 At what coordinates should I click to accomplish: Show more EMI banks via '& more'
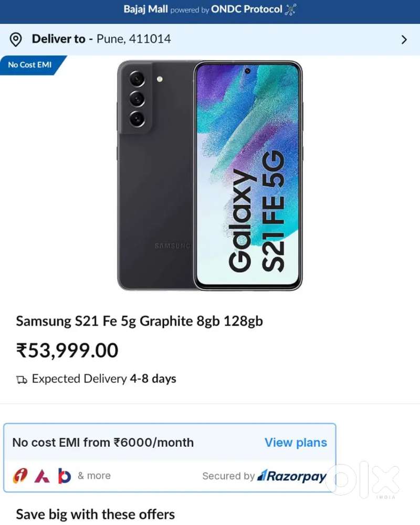(94, 476)
